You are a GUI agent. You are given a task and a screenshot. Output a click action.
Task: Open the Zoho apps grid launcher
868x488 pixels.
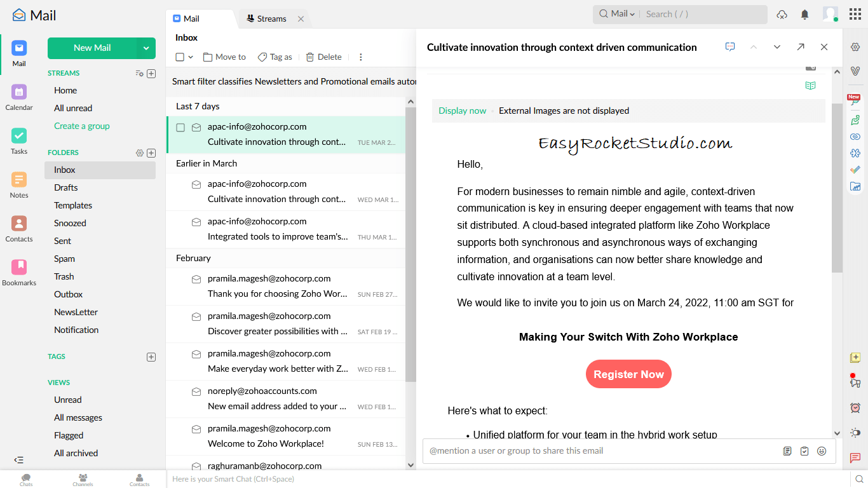coord(855,14)
